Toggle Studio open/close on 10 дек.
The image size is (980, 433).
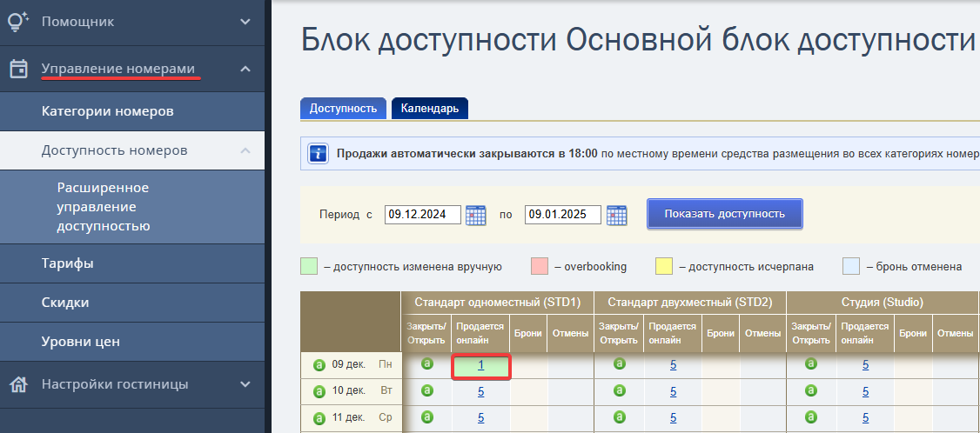pyautogui.click(x=811, y=390)
